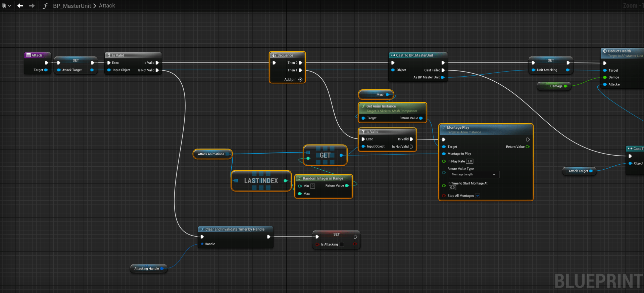Click the back navigation arrow
644x293 pixels.
[20, 6]
